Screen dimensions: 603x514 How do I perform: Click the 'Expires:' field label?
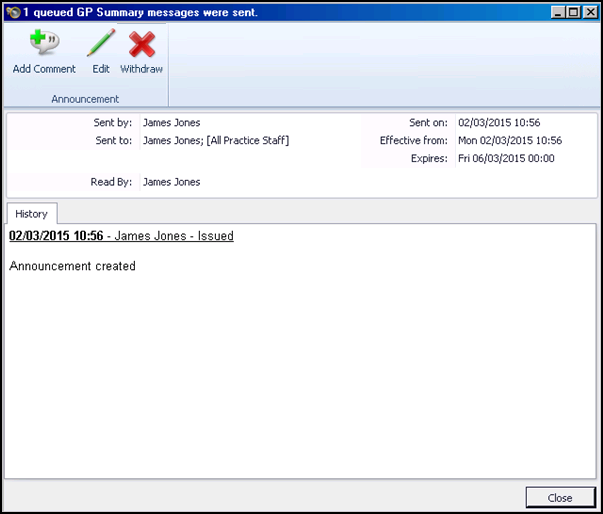coord(429,159)
